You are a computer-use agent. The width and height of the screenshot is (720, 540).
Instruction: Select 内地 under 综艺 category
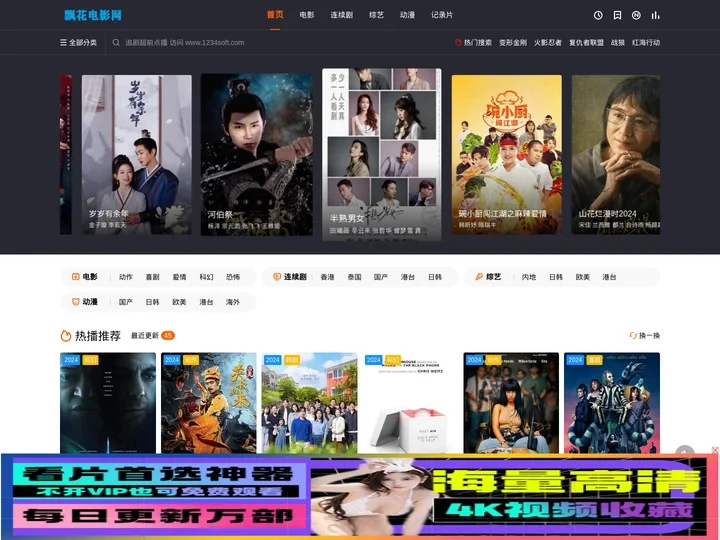click(529, 277)
